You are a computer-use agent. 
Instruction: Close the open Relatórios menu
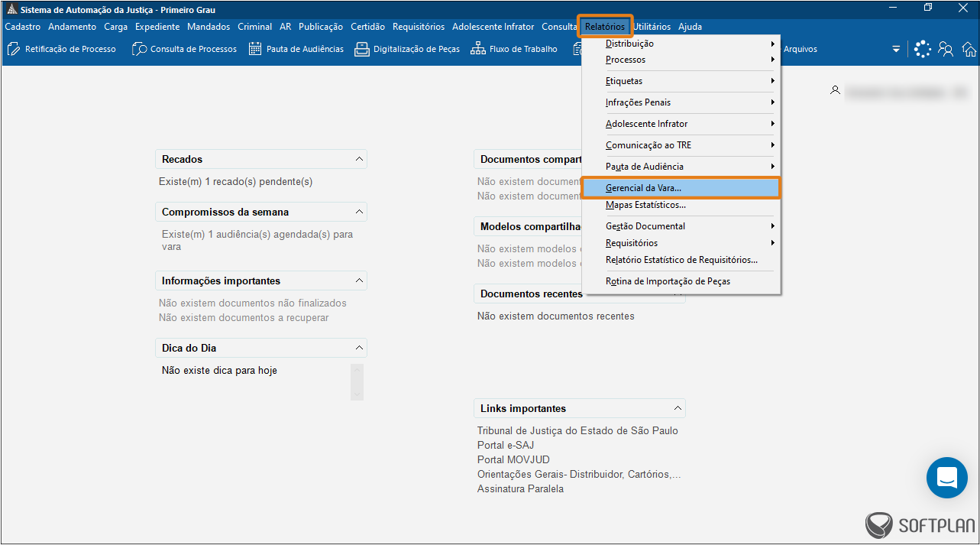click(605, 27)
